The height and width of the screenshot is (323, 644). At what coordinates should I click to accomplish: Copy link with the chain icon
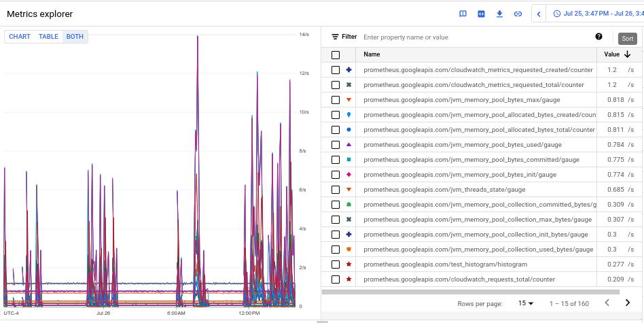tap(518, 14)
